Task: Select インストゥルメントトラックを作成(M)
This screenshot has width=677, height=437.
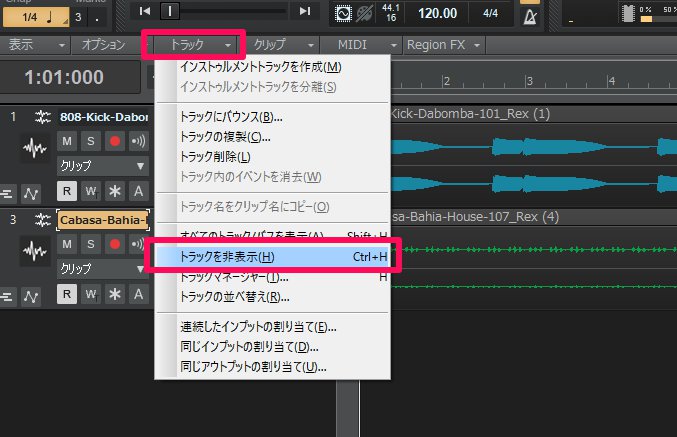Action: (272, 67)
